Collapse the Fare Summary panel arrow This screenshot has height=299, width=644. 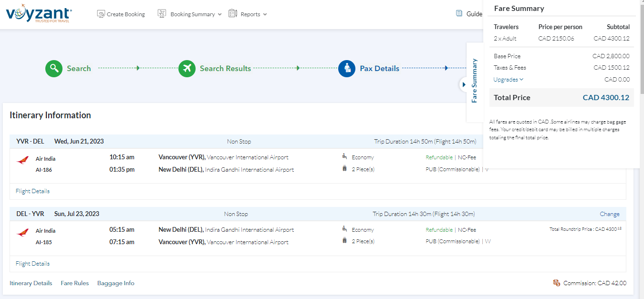tap(463, 85)
